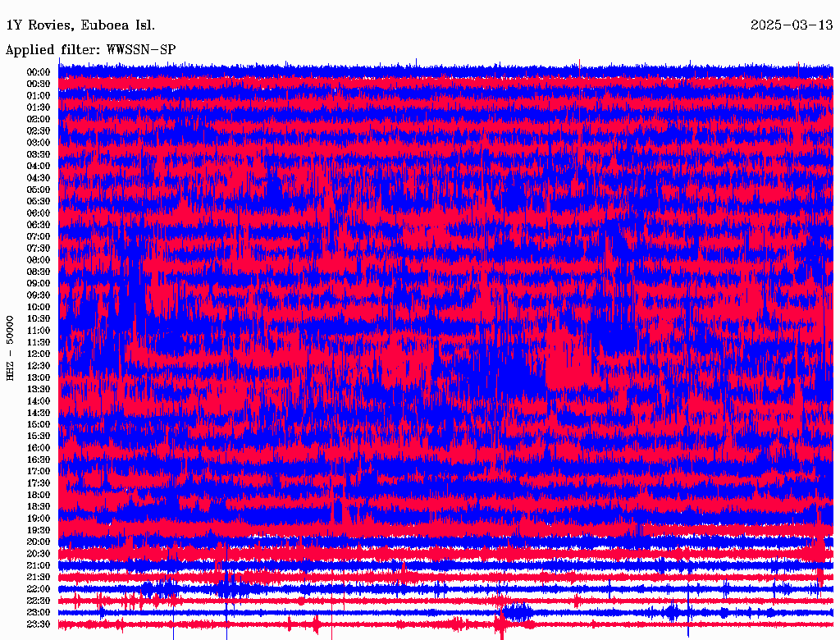Select the 15:00 time label
Image resolution: width=840 pixels, height=640 pixels.
coord(39,424)
